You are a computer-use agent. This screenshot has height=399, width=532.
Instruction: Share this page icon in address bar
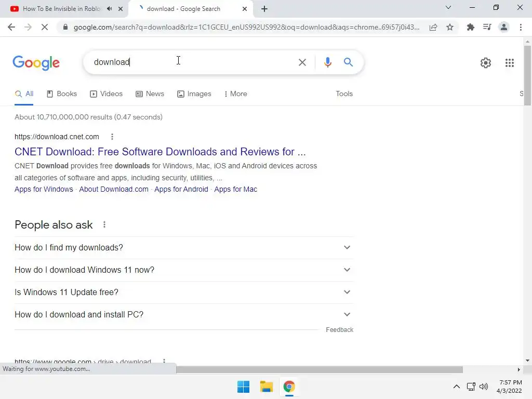[x=433, y=27]
